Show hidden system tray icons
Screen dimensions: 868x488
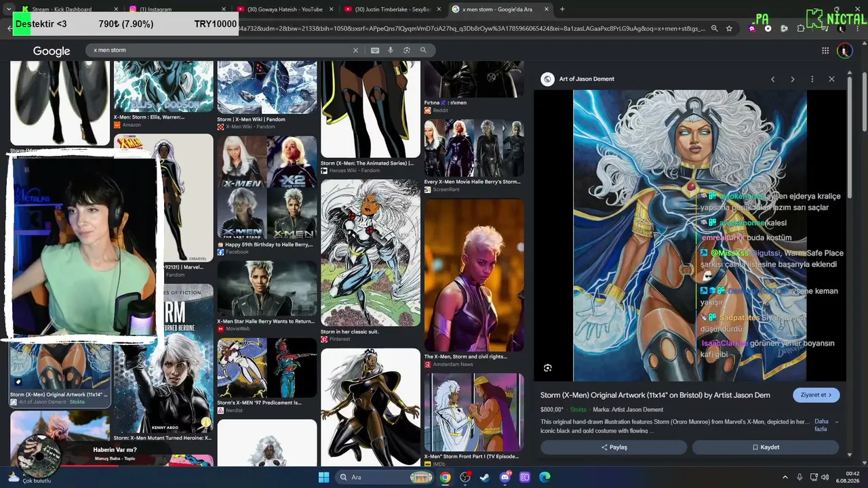[785, 477]
